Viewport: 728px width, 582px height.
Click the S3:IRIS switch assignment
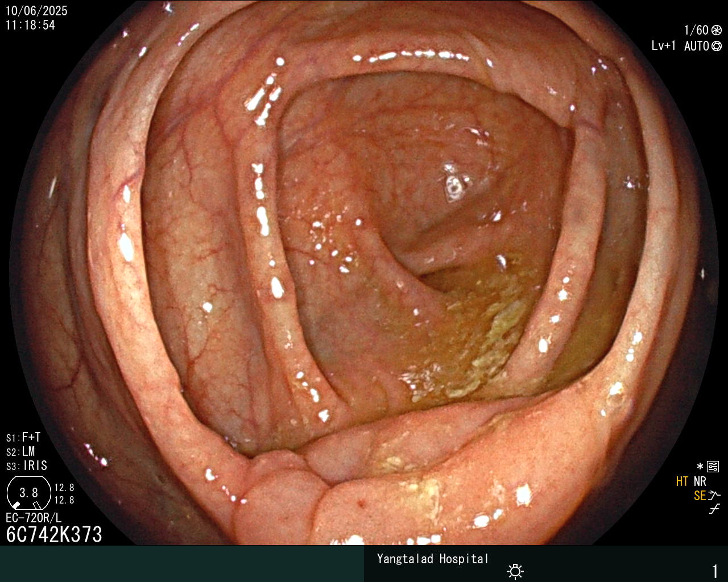click(x=27, y=466)
